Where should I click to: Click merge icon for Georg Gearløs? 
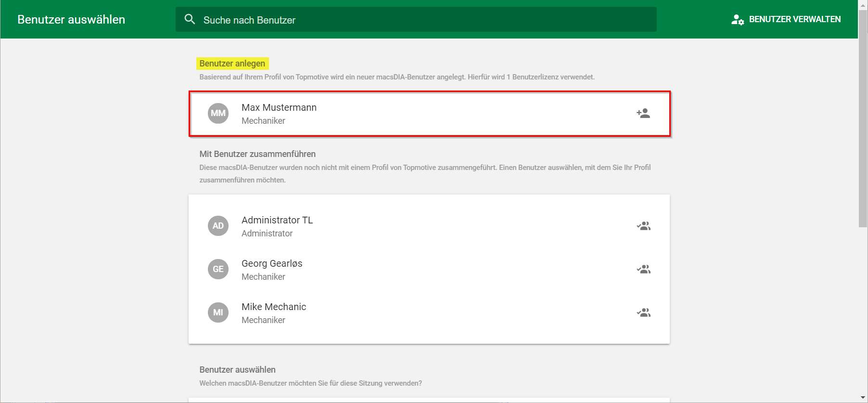point(643,269)
